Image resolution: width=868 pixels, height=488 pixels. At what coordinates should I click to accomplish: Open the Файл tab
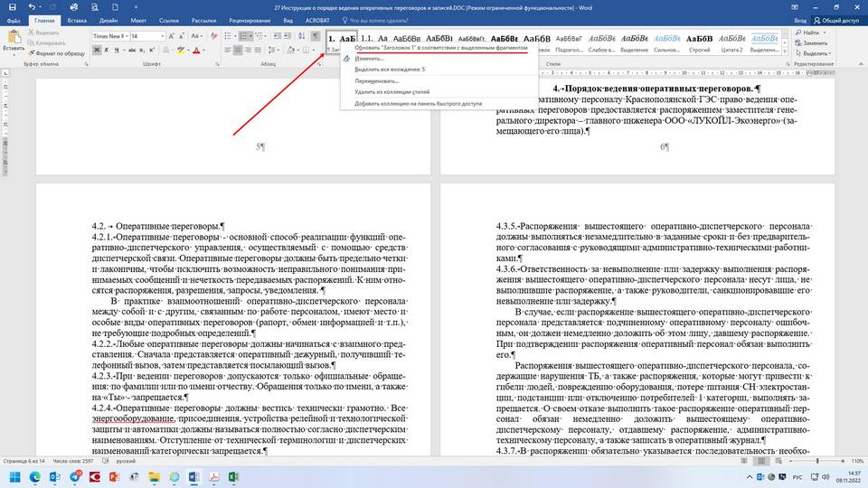tap(14, 21)
